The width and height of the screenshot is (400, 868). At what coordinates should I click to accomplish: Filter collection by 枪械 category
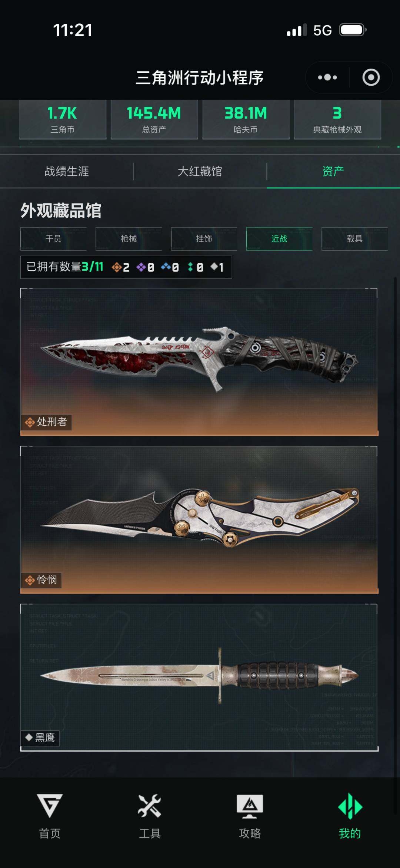coord(129,239)
